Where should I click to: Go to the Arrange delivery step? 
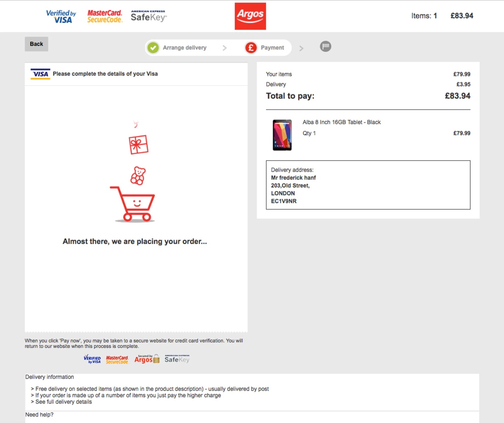coord(185,48)
